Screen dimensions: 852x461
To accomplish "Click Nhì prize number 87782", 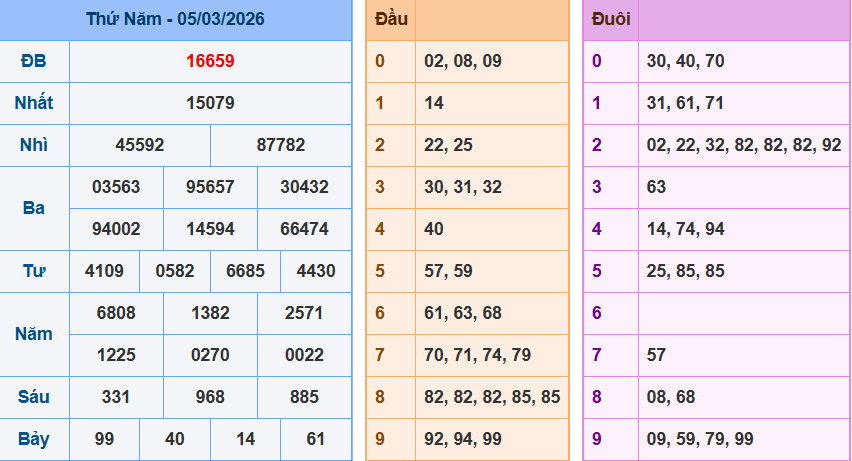I will coord(281,145).
